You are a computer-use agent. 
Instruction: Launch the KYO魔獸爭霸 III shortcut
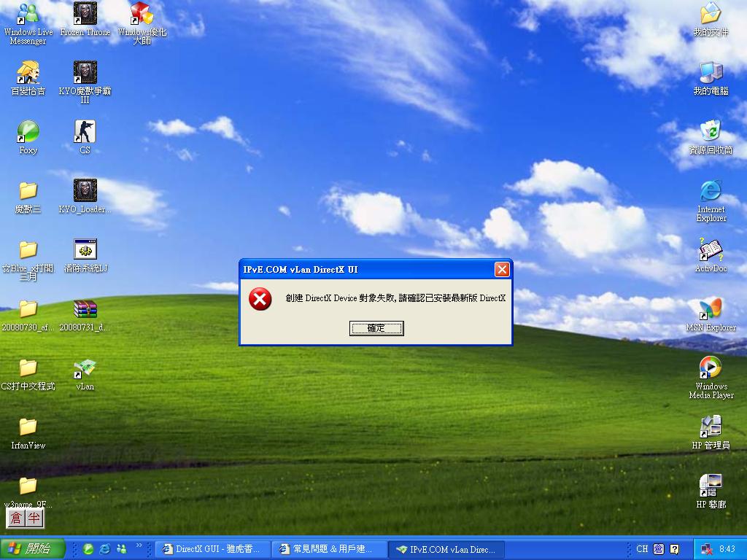pyautogui.click(x=85, y=82)
